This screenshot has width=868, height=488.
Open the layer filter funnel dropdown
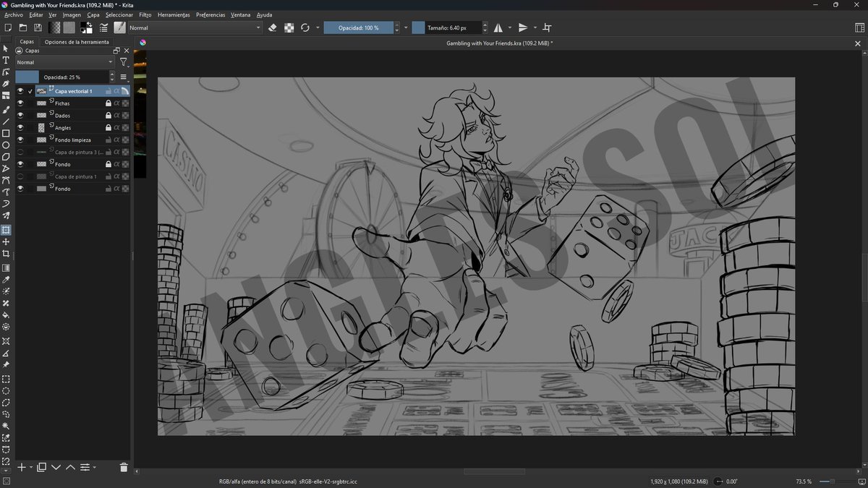[124, 62]
